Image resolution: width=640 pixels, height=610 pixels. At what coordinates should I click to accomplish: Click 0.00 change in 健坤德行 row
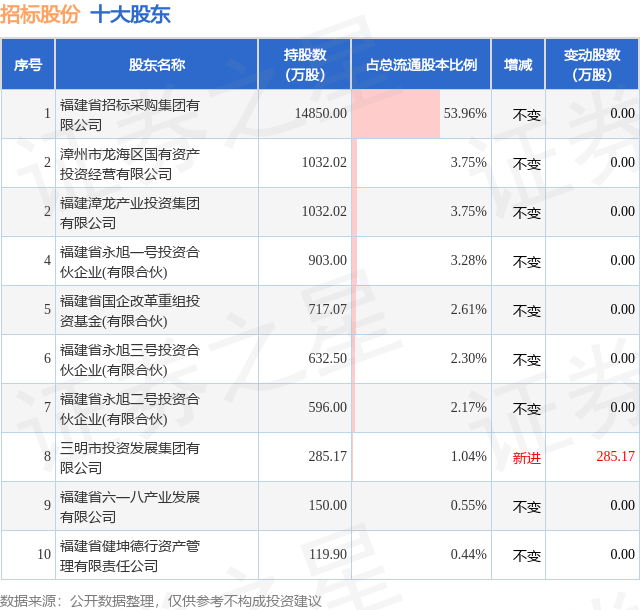622,554
